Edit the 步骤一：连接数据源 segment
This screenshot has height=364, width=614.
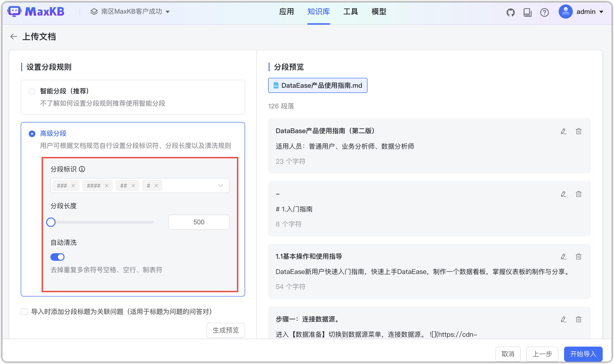tap(563, 319)
